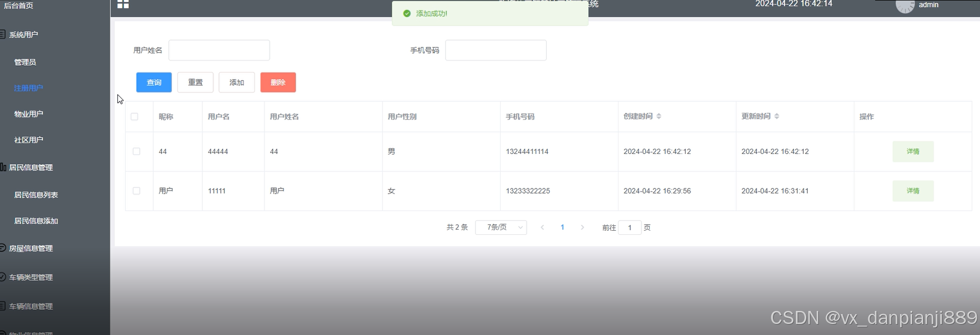Click phone number 13244411114
The image size is (980, 335).
pos(527,151)
